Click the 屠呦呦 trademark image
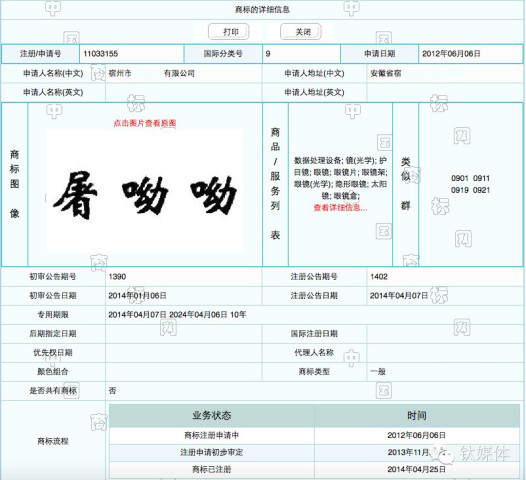The image size is (526, 480). (145, 190)
